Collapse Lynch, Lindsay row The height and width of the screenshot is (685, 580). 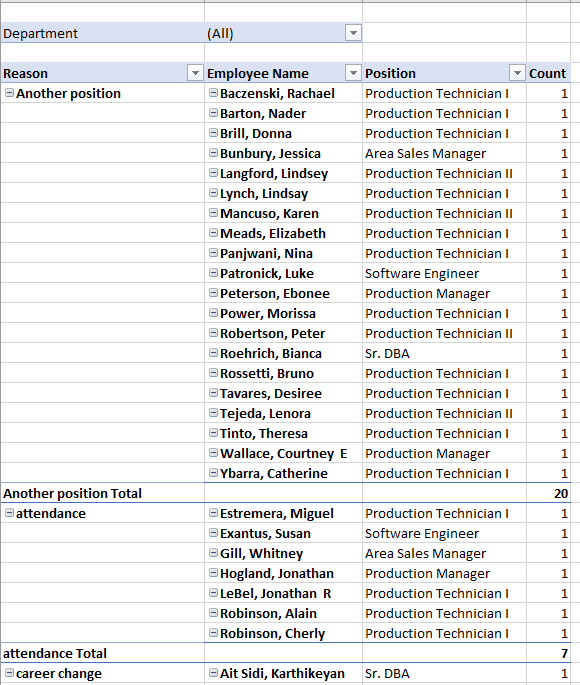click(x=213, y=193)
